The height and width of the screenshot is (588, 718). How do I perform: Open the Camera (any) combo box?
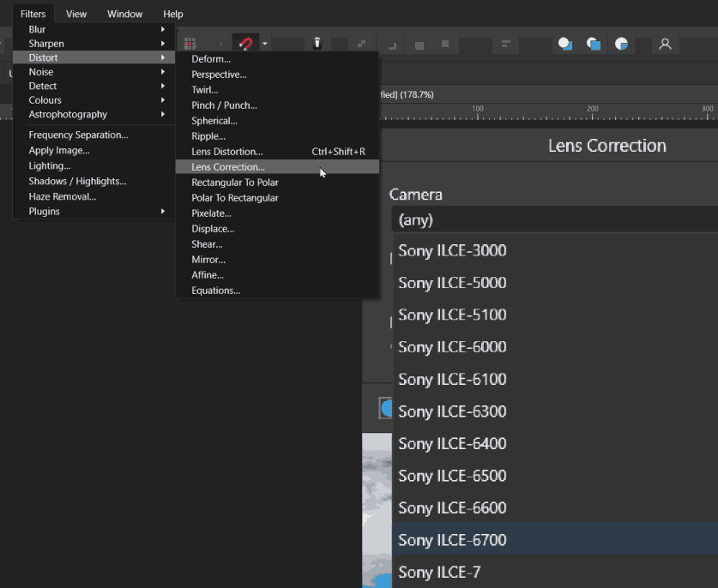pyautogui.click(x=555, y=220)
